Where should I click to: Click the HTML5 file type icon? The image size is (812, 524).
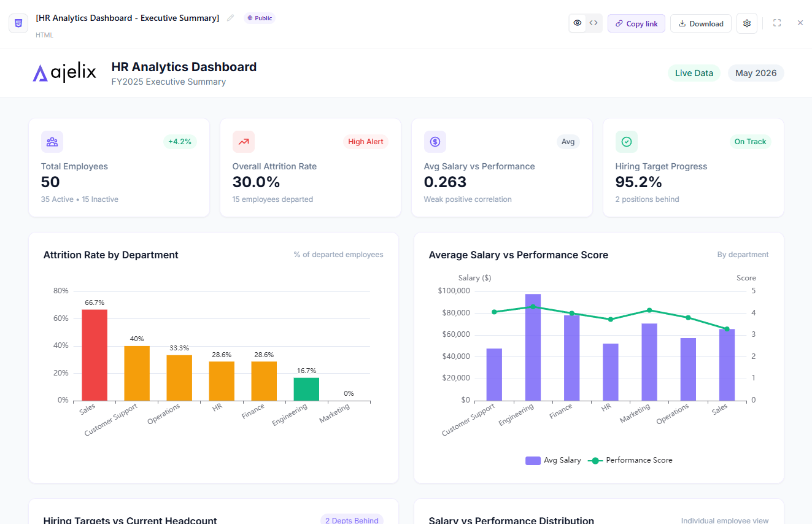pyautogui.click(x=18, y=23)
